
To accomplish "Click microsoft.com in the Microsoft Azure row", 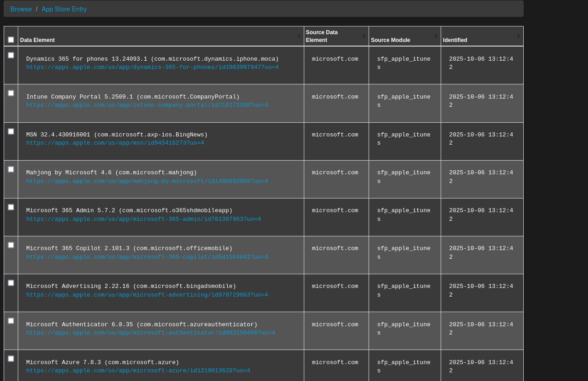I will tap(335, 363).
